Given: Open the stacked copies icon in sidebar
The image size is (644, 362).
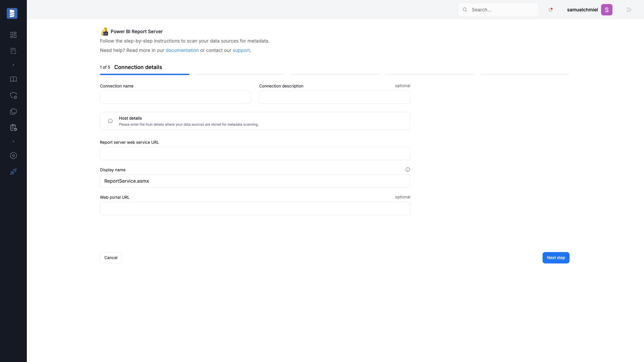Looking at the screenshot, I should (x=13, y=112).
